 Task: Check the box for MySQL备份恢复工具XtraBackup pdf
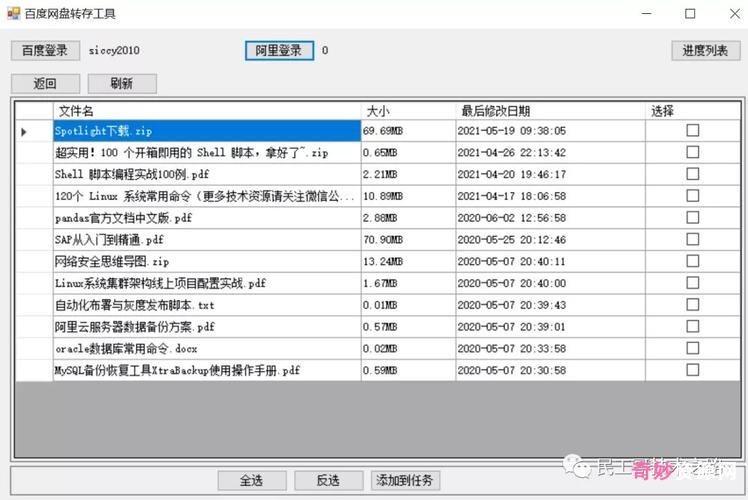tap(693, 370)
